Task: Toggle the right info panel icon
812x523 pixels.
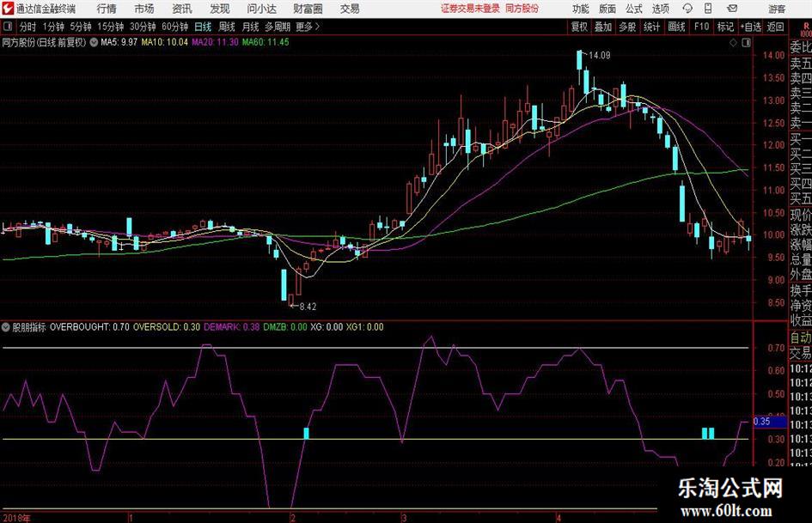Action: tap(746, 43)
